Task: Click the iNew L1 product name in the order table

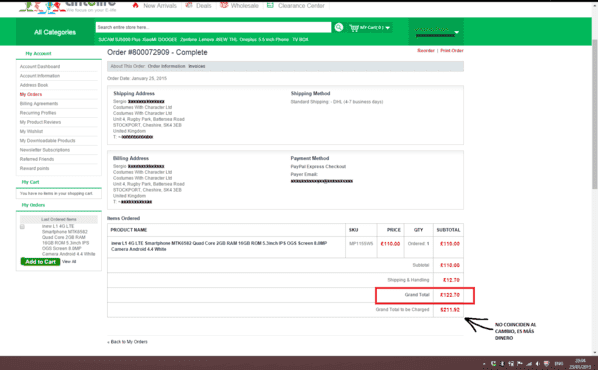Action: 219,246
